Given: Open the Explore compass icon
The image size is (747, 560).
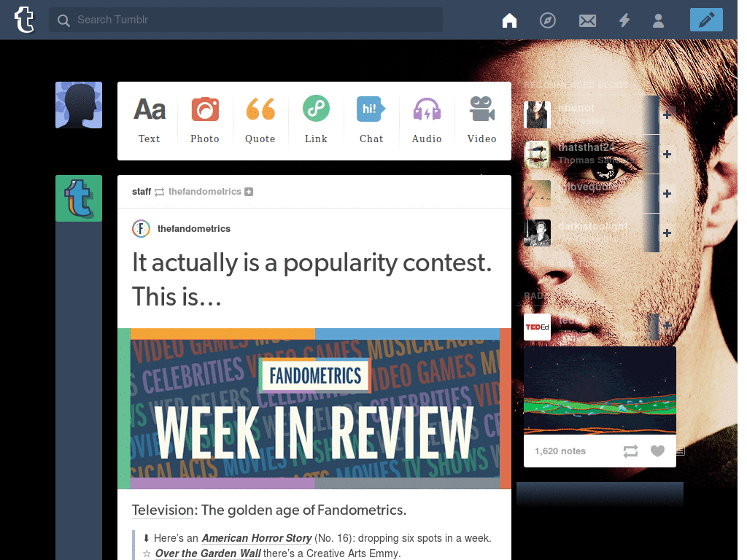Looking at the screenshot, I should 547,20.
